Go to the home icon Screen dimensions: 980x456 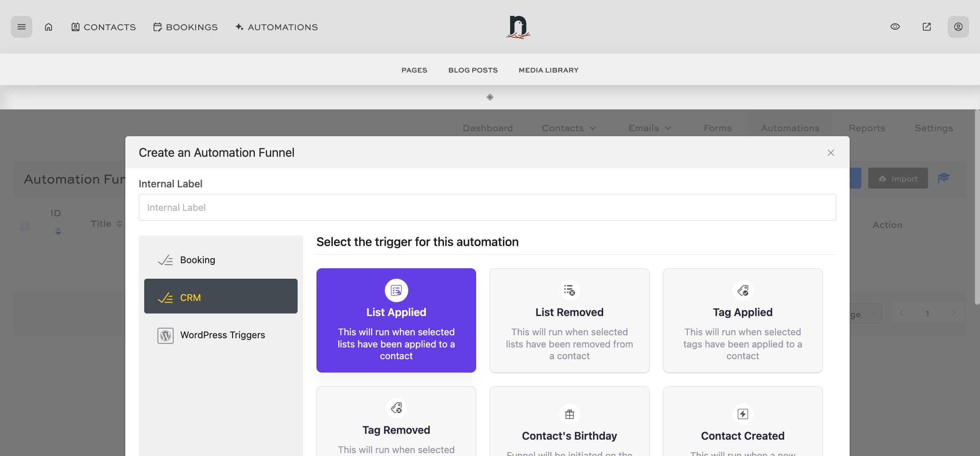pos(49,27)
